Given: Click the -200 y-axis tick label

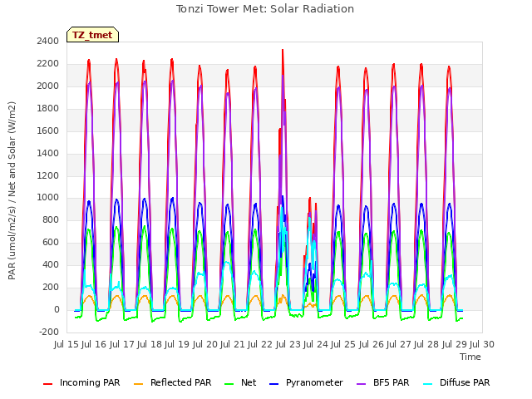Looking at the screenshot, I should click(x=49, y=332).
